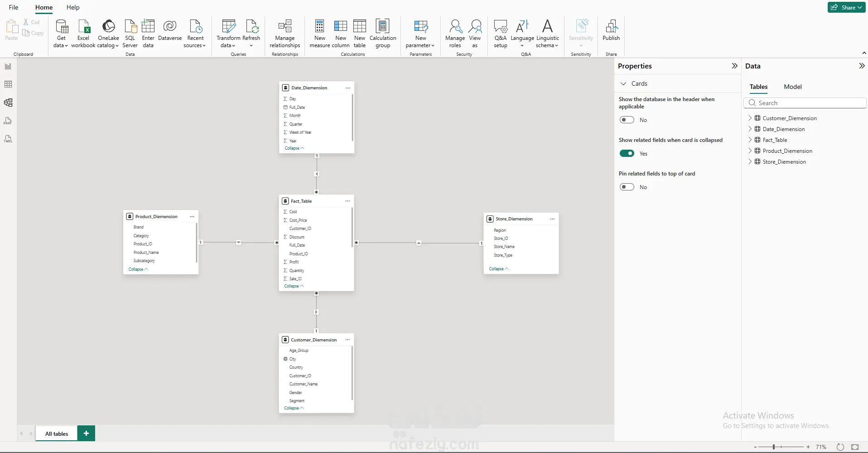Expand Fact_Table in Data pane

(750, 140)
